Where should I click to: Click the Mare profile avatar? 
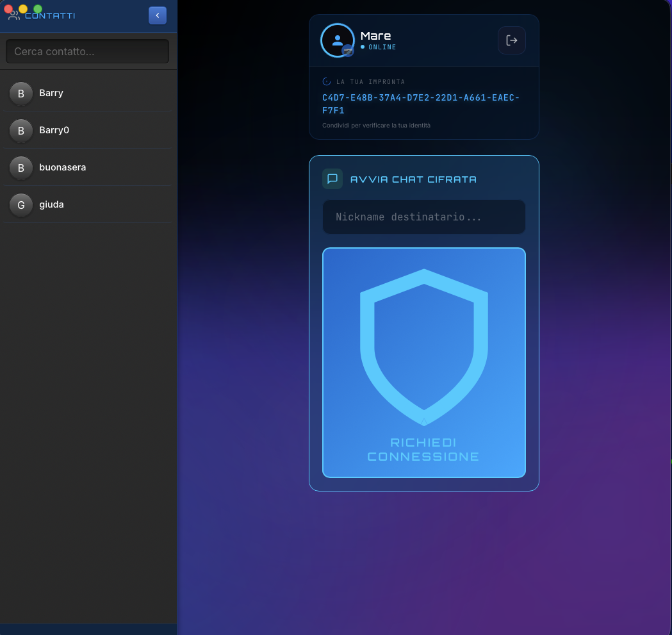336,40
